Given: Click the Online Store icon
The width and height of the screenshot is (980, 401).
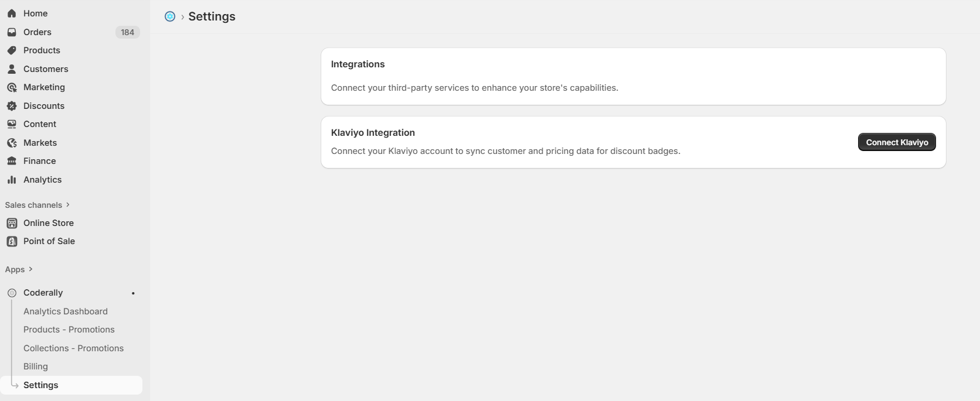Looking at the screenshot, I should coord(12,223).
